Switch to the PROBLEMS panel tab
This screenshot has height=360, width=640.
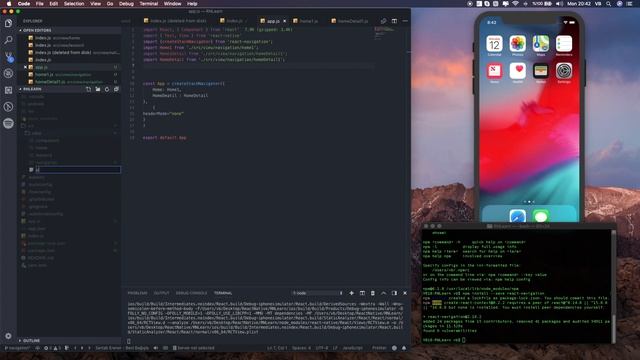(x=138, y=293)
